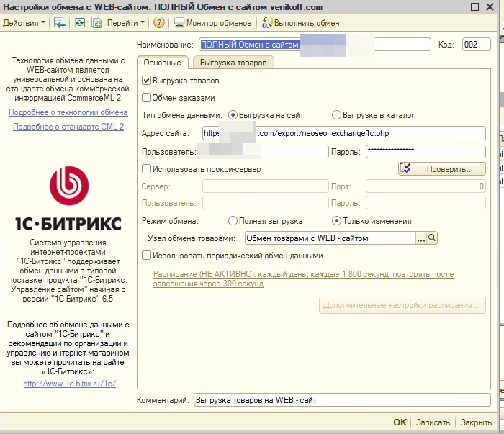504x434 pixels.
Task: Click the Проверить... button
Action: tap(442, 168)
